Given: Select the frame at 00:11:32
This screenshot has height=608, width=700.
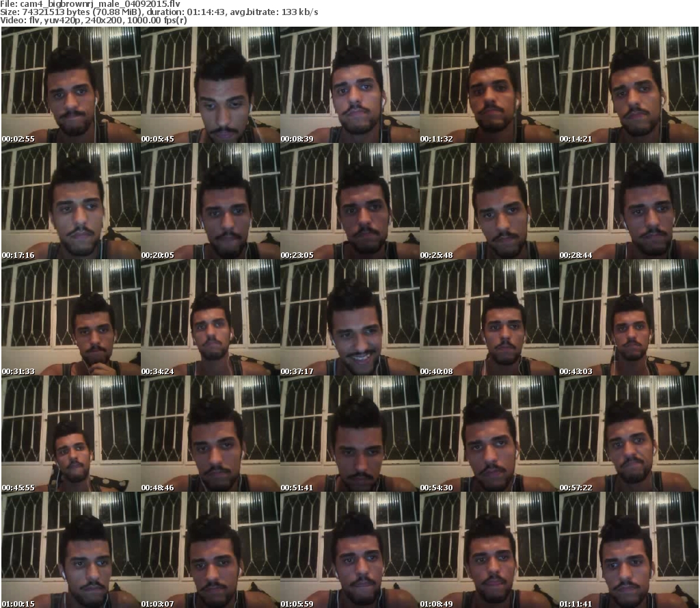Looking at the screenshot, I should point(489,85).
